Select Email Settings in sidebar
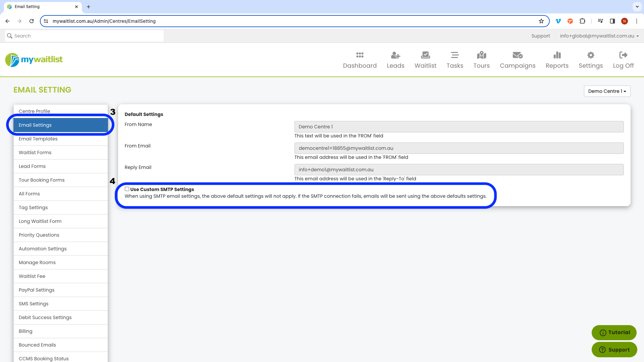644x362 pixels. coord(61,125)
